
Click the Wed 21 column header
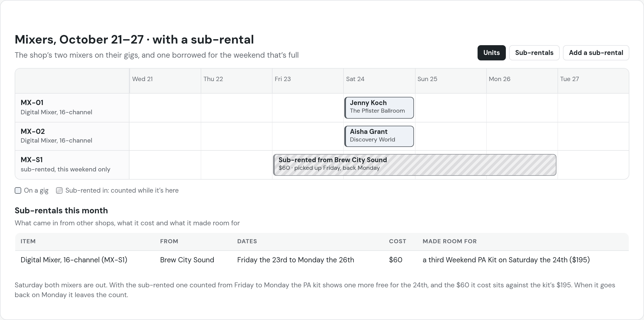tap(165, 81)
